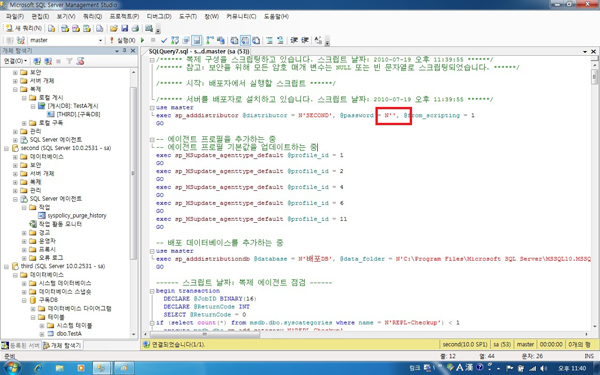Click the Display Estimated Execution Plan icon
Image resolution: width=600 pixels, height=375 pixels.
[x=175, y=40]
